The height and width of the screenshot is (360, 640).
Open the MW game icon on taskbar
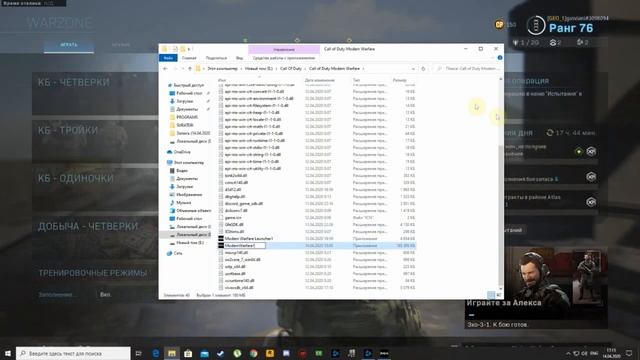[x=384, y=353]
